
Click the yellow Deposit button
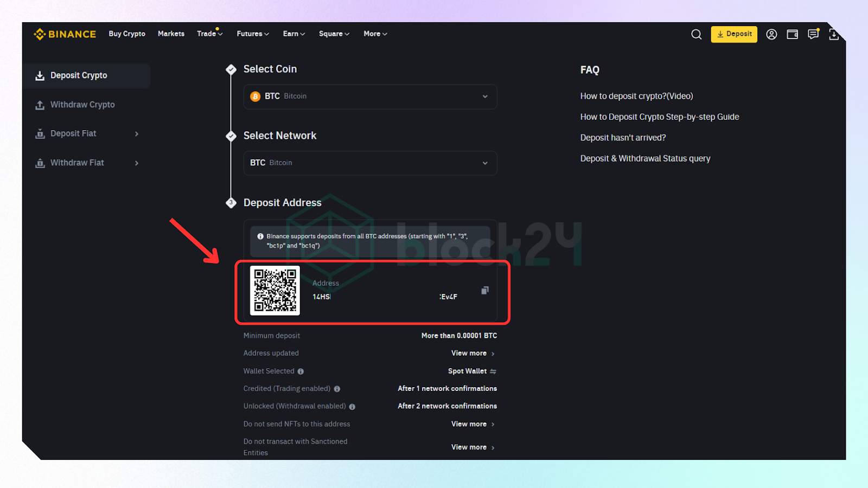[733, 34]
